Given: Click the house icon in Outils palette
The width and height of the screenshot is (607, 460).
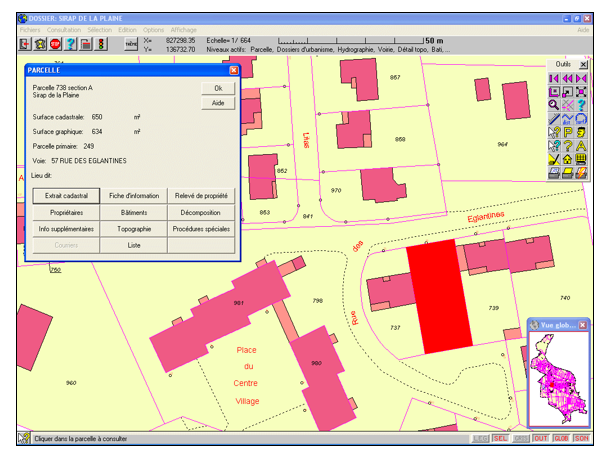Looking at the screenshot, I should 567,160.
